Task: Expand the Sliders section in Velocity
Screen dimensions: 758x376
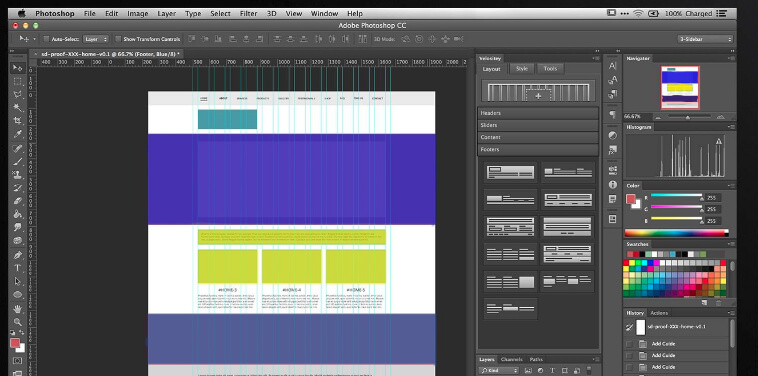Action: pyautogui.click(x=538, y=125)
